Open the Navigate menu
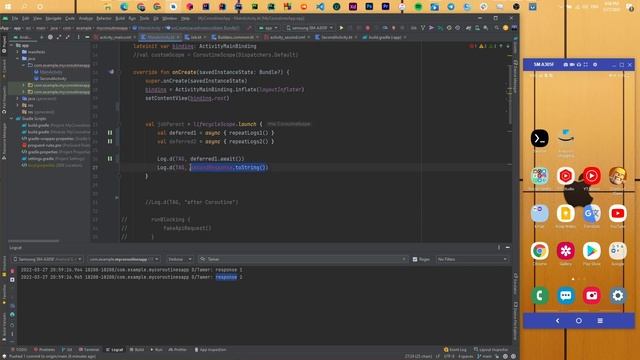Viewport: 640px width, 360px height. coord(53,18)
